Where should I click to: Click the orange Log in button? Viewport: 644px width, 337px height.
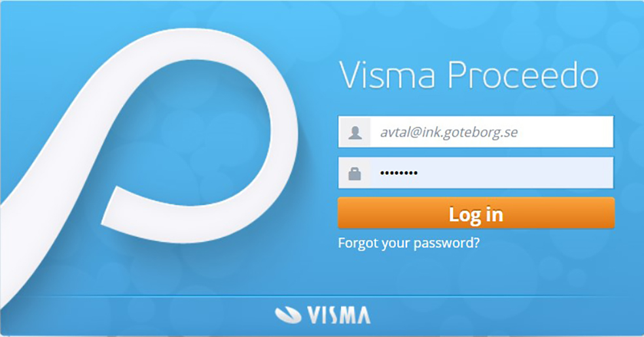tap(476, 213)
